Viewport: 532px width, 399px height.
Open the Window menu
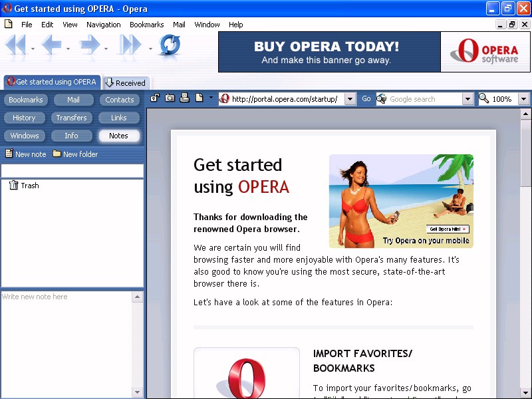(x=207, y=25)
